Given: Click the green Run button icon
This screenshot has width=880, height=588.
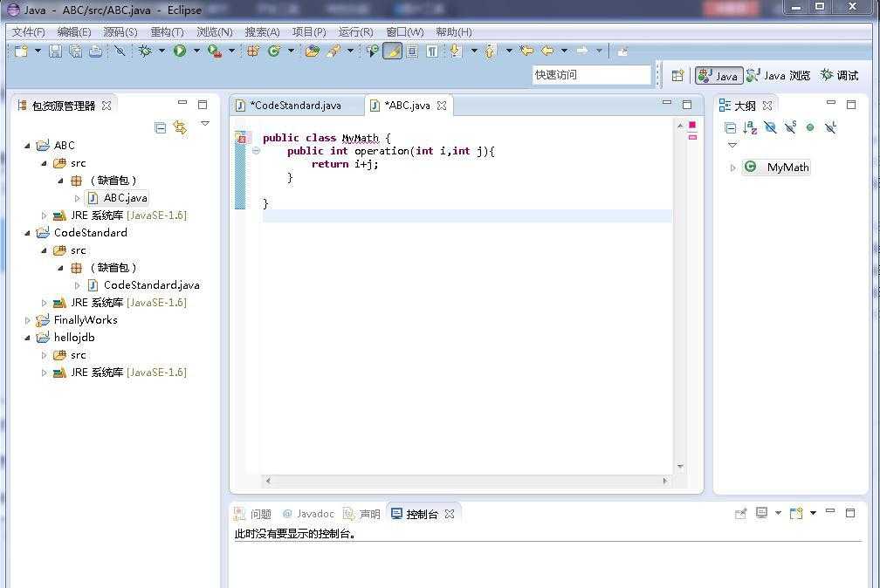Looking at the screenshot, I should [180, 51].
